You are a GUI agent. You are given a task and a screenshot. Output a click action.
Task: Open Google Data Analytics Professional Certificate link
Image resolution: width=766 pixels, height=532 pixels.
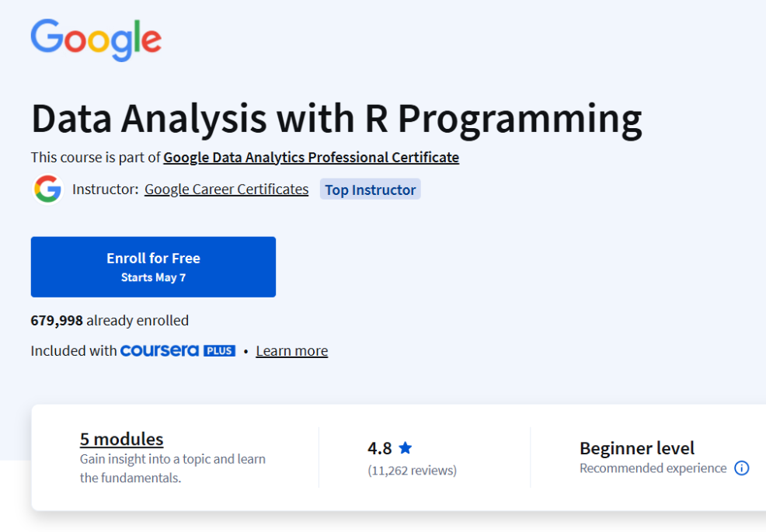click(311, 157)
